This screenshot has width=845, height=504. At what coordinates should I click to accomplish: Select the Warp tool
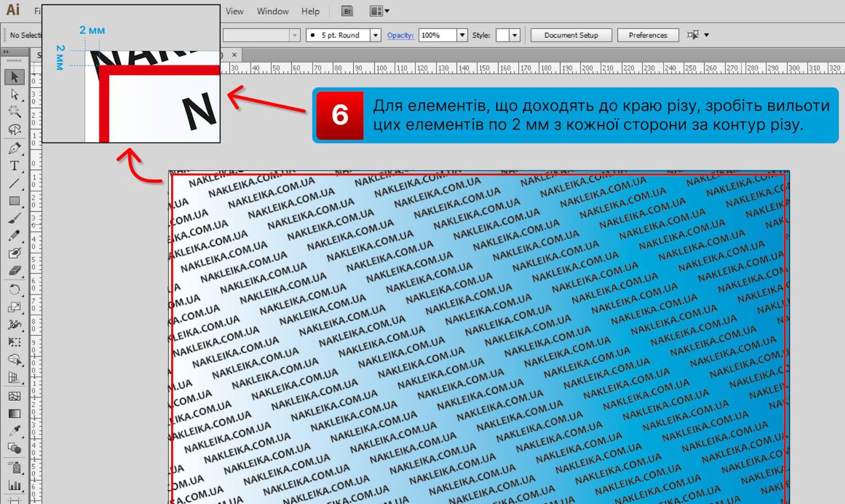pyautogui.click(x=15, y=324)
